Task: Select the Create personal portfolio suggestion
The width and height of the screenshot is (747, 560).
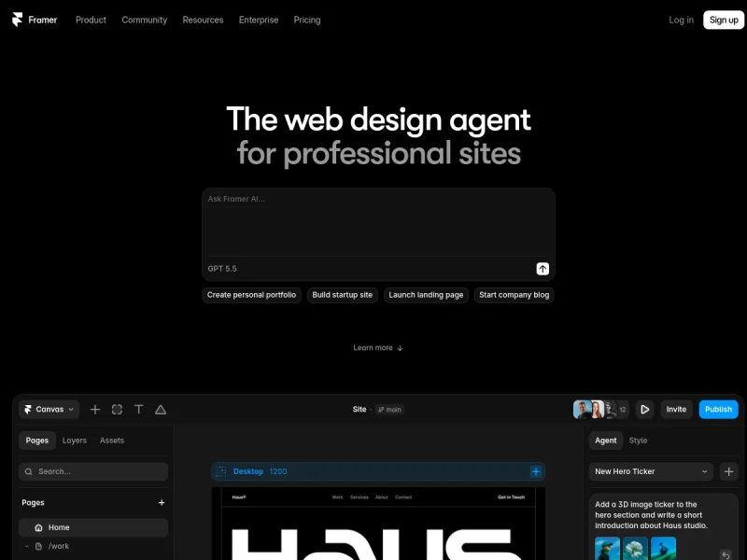Action: (251, 295)
